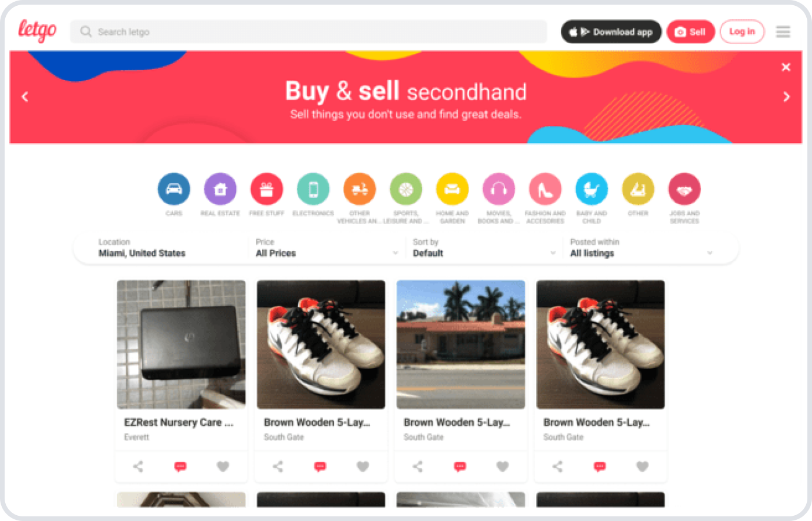This screenshot has height=521, width=812.
Task: Select the Real Estate category icon
Action: click(x=220, y=189)
